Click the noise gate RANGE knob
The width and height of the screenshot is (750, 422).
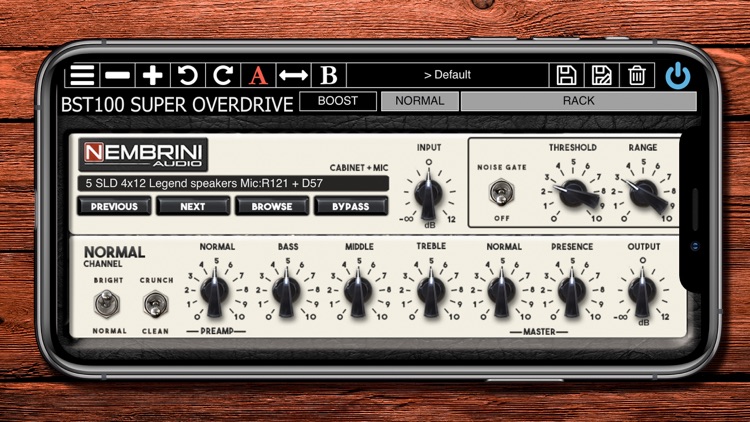[644, 194]
